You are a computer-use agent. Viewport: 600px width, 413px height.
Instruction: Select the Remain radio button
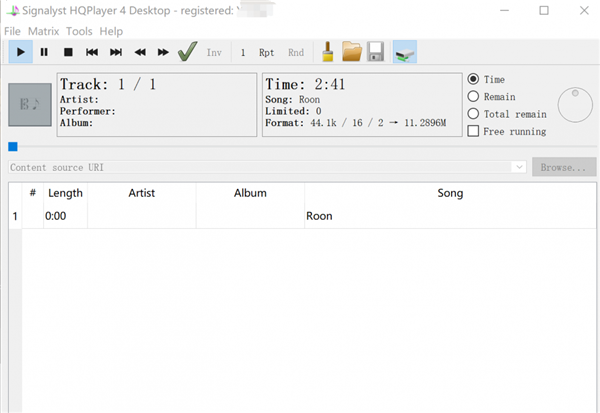[473, 96]
